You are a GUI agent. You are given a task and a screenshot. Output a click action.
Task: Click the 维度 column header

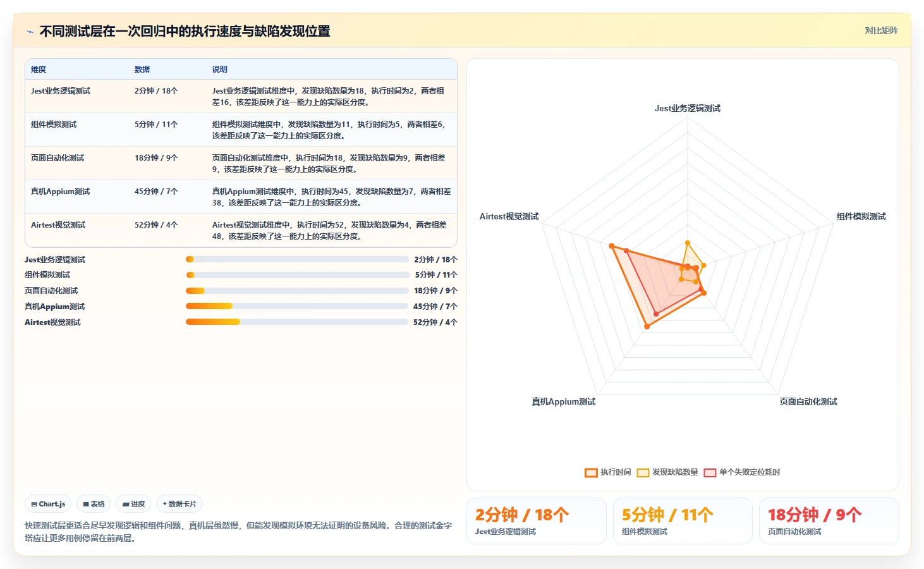[x=39, y=70]
